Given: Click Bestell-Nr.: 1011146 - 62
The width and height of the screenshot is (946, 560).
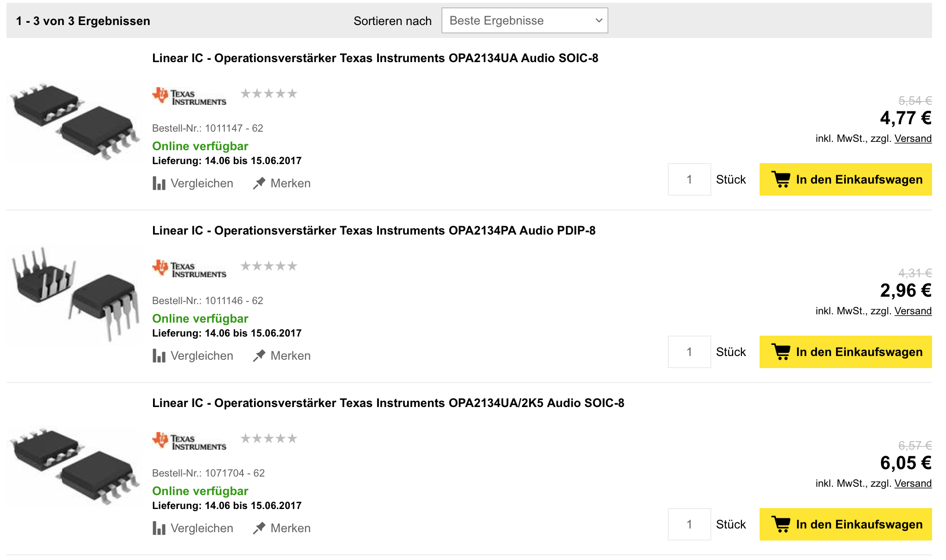Looking at the screenshot, I should click(208, 301).
